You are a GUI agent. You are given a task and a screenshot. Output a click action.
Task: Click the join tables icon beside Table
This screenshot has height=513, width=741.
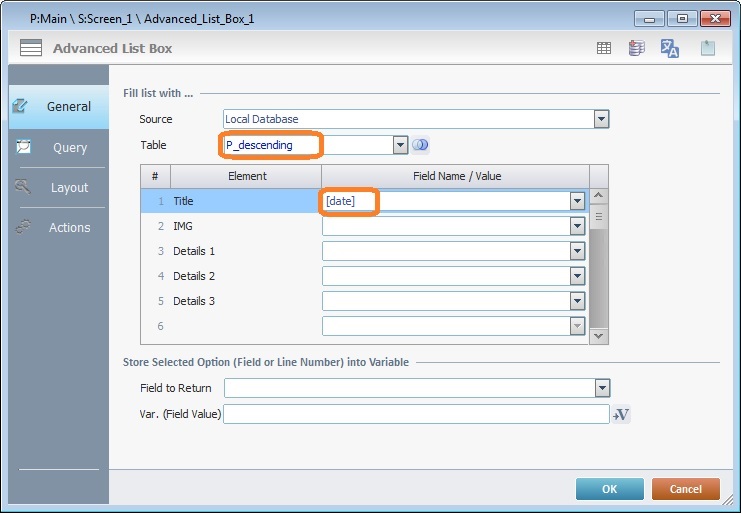click(420, 145)
